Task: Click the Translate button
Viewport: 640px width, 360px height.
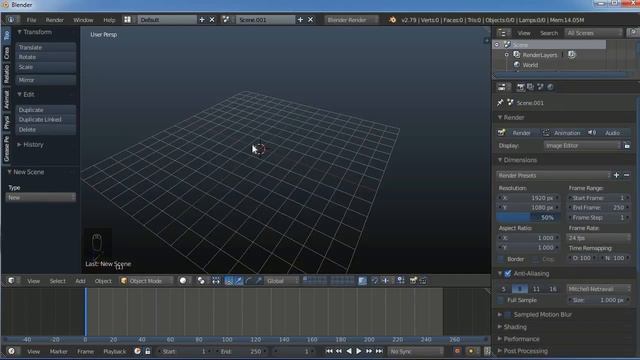Action: (x=46, y=47)
